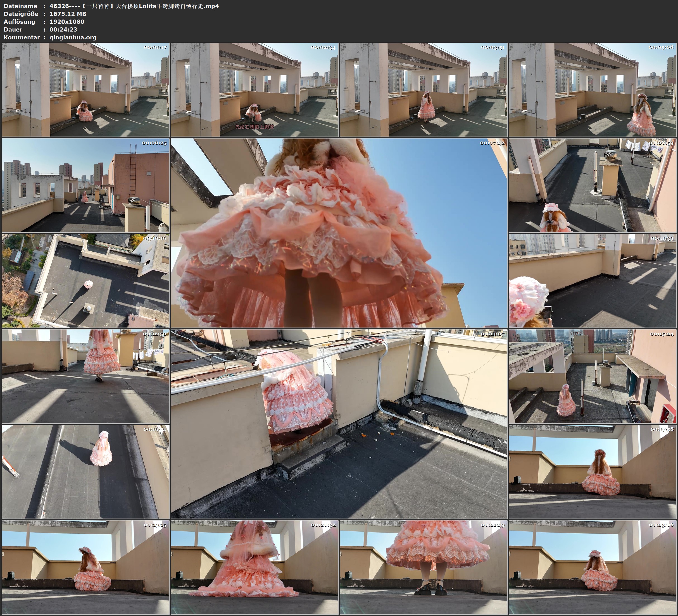Click the thumbnail timestamped 00:01:17

[x=85, y=90]
